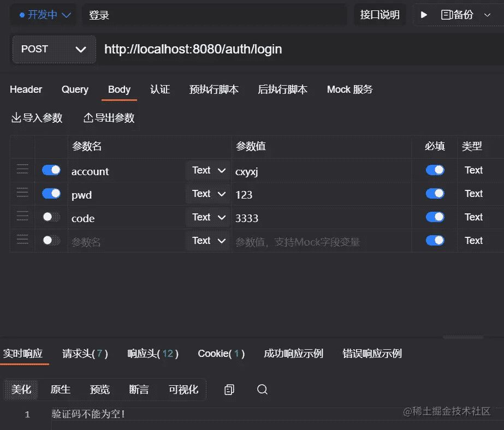
Task: Click drag handle of code row
Action: tap(22, 217)
